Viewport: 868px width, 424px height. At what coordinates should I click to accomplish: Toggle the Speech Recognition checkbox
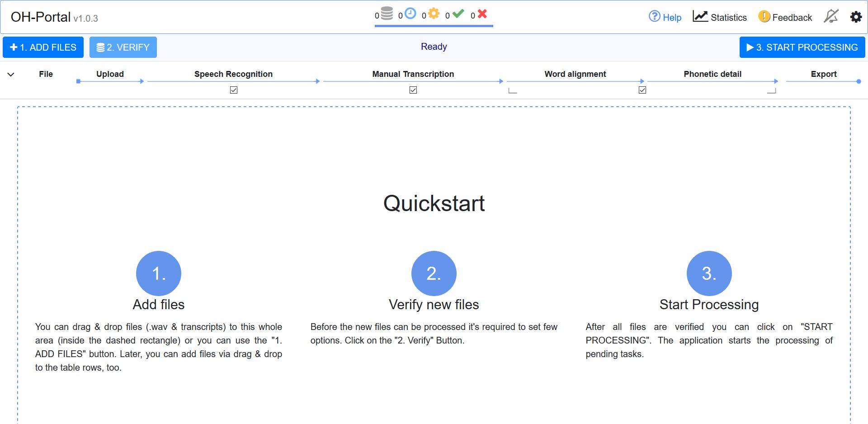[x=234, y=90]
